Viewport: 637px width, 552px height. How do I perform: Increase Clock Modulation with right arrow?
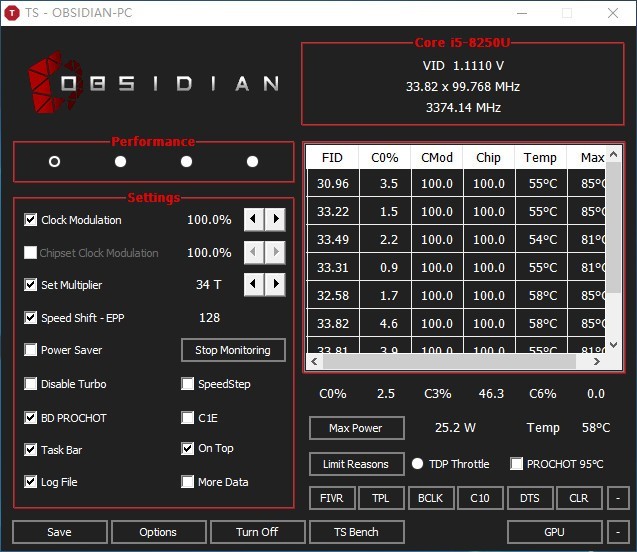275,220
